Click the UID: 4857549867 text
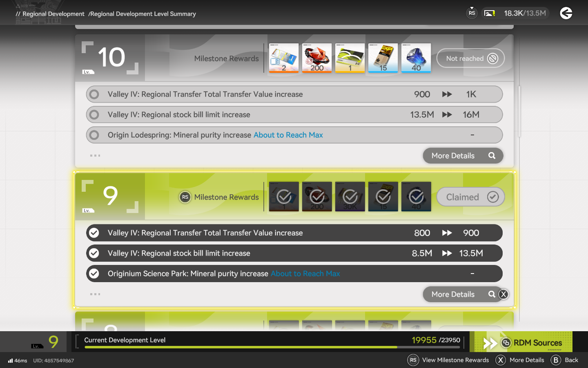Image resolution: width=588 pixels, height=368 pixels. coord(53,361)
